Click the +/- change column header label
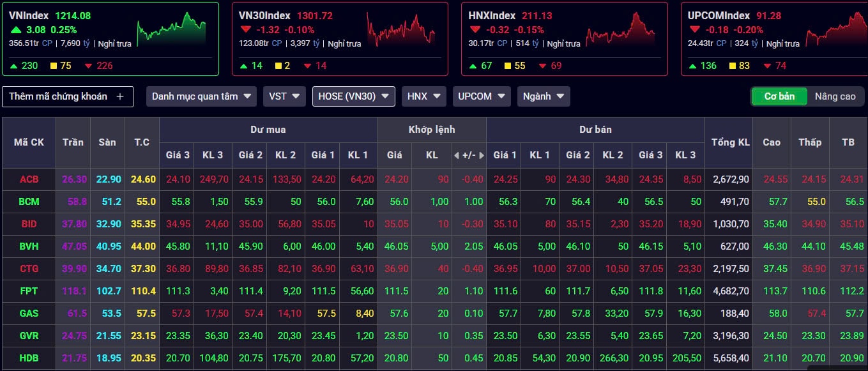The image size is (868, 371). coord(469,155)
